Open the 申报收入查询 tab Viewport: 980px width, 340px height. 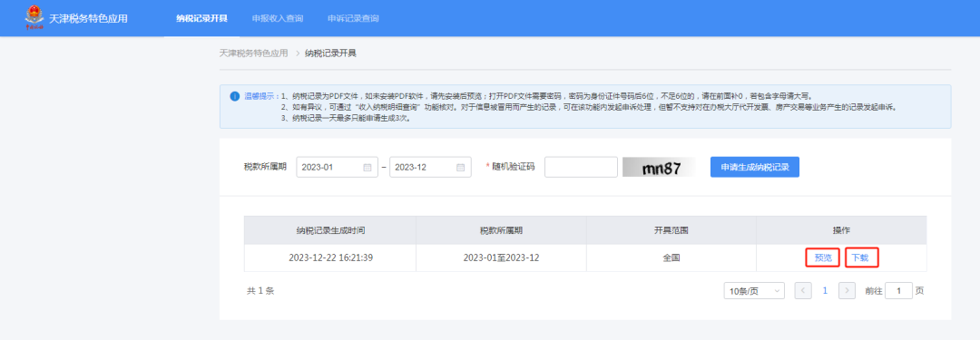tap(278, 18)
